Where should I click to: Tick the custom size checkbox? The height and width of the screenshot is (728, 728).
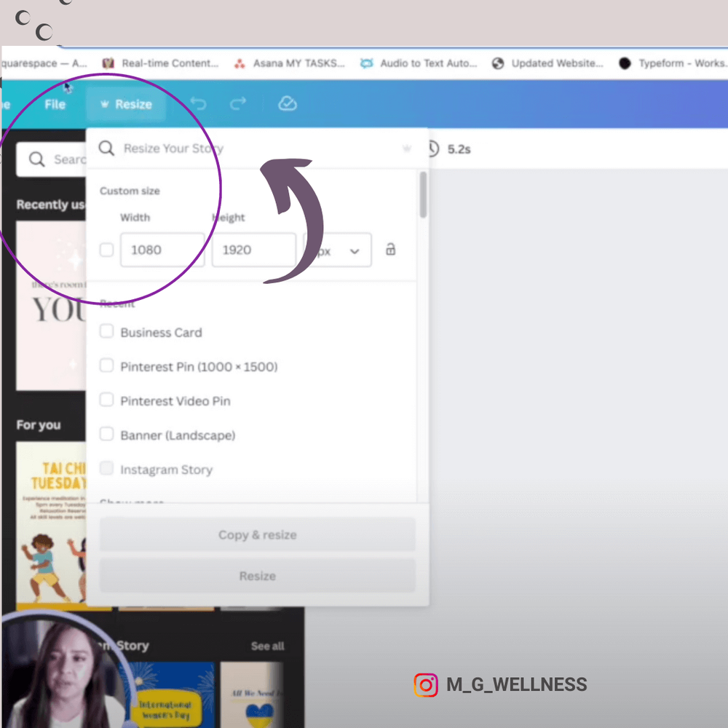(x=107, y=250)
